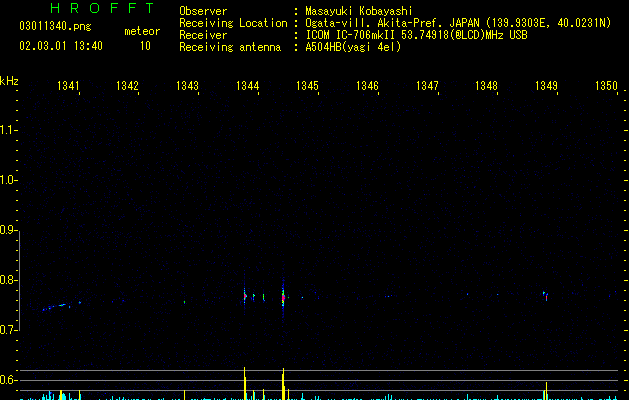The height and width of the screenshot is (400, 629).
Task: Click the red meteor echo at 1349
Action: (x=546, y=296)
